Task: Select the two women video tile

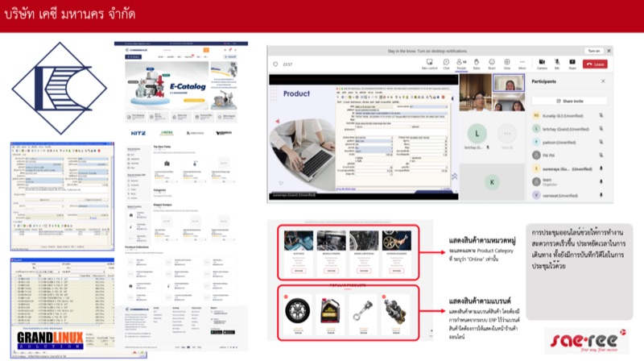Action: pos(509,102)
